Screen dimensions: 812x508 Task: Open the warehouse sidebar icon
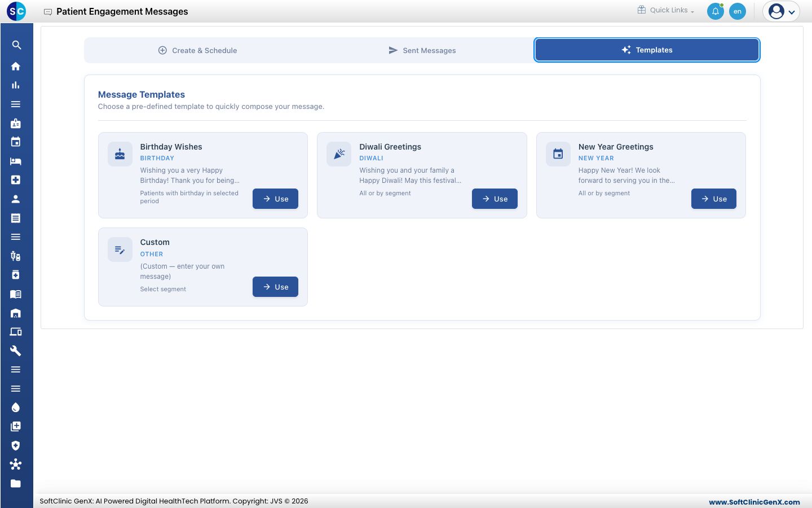tap(16, 313)
